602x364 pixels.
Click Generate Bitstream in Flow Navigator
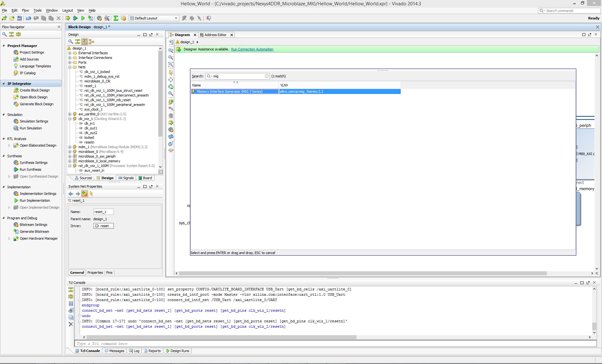pos(34,231)
